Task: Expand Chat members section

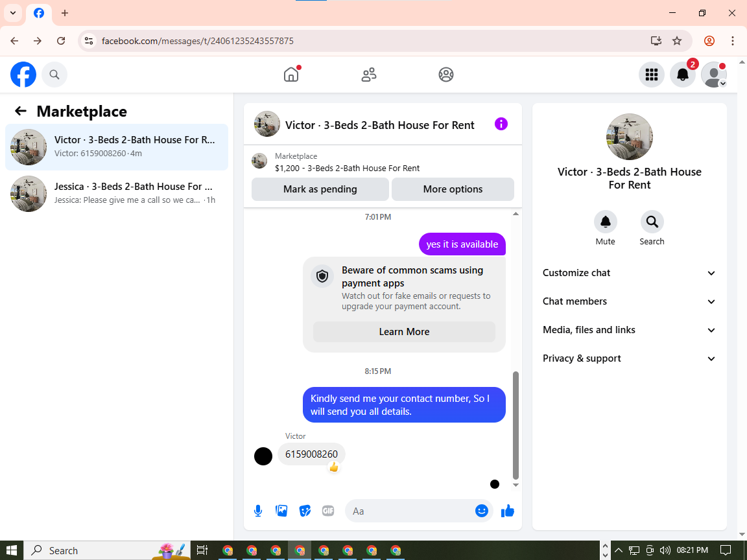Action: coord(630,301)
